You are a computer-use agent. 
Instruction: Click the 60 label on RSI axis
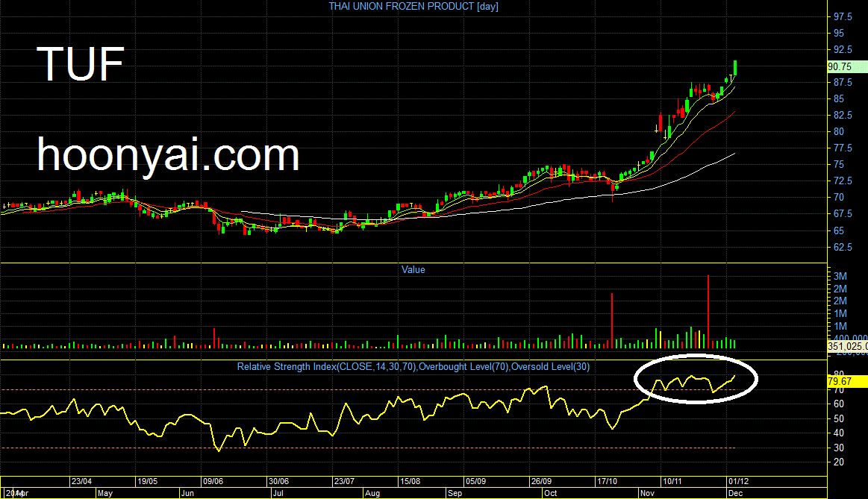pos(839,404)
